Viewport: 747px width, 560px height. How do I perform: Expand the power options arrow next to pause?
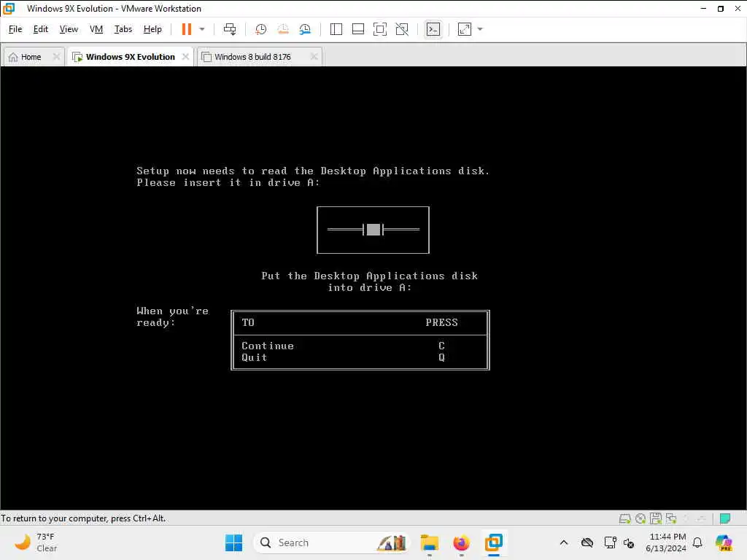point(202,29)
